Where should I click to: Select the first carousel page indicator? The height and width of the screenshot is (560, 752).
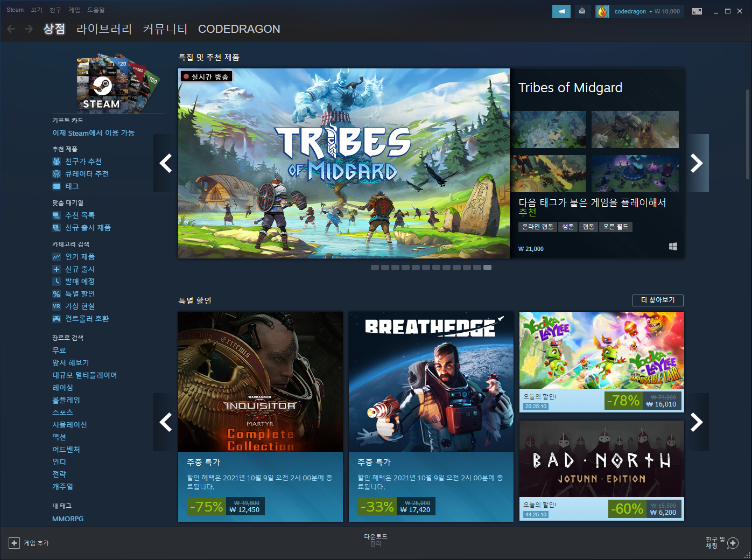click(x=375, y=267)
